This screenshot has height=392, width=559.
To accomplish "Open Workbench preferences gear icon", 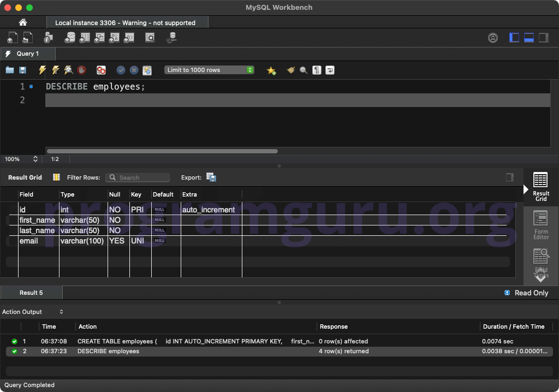I will (493, 38).
